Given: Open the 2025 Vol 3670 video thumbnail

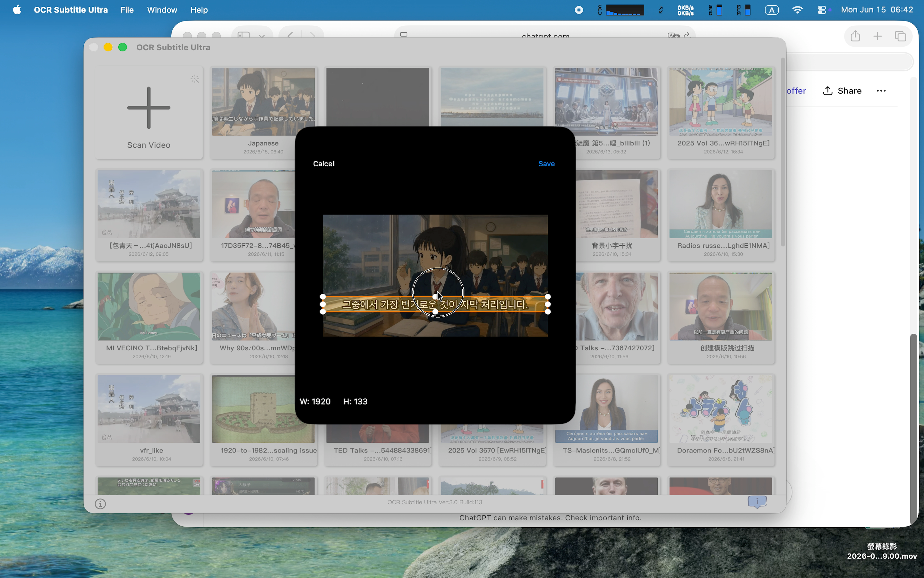Looking at the screenshot, I should pyautogui.click(x=492, y=433).
